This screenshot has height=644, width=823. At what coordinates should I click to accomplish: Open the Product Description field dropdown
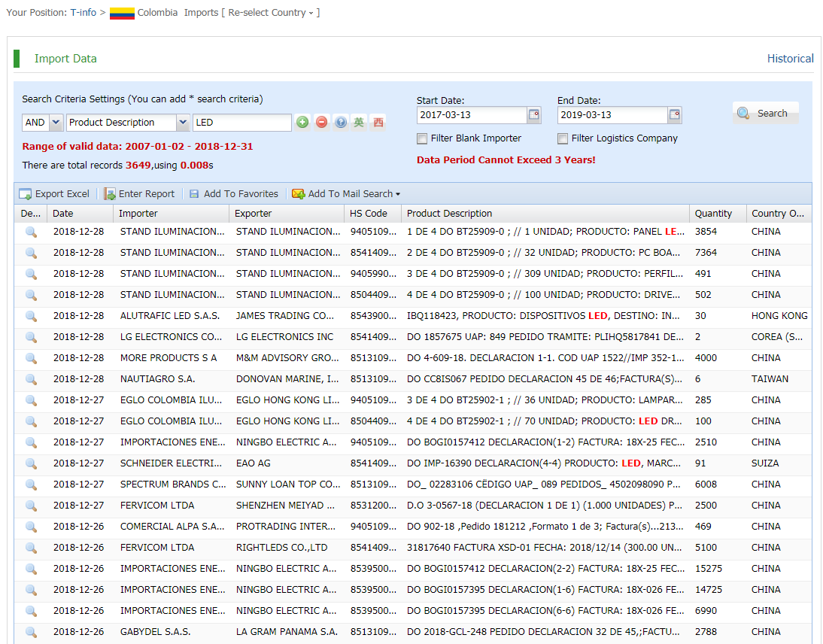183,123
